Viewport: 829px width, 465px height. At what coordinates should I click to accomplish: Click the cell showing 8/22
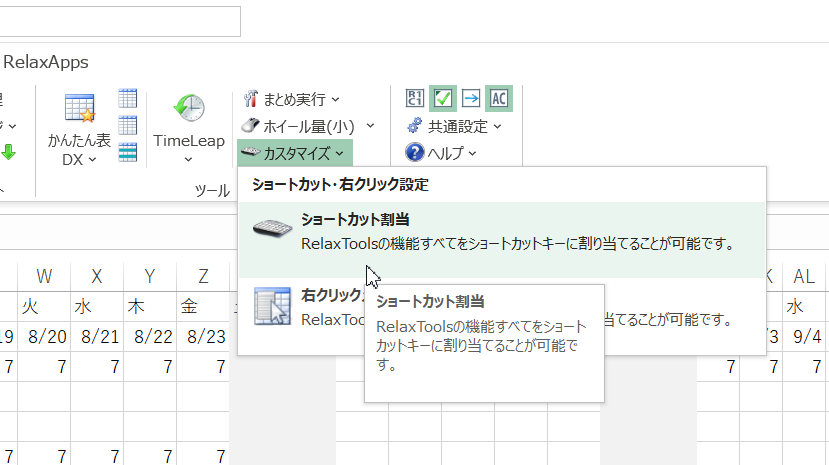[x=150, y=337]
